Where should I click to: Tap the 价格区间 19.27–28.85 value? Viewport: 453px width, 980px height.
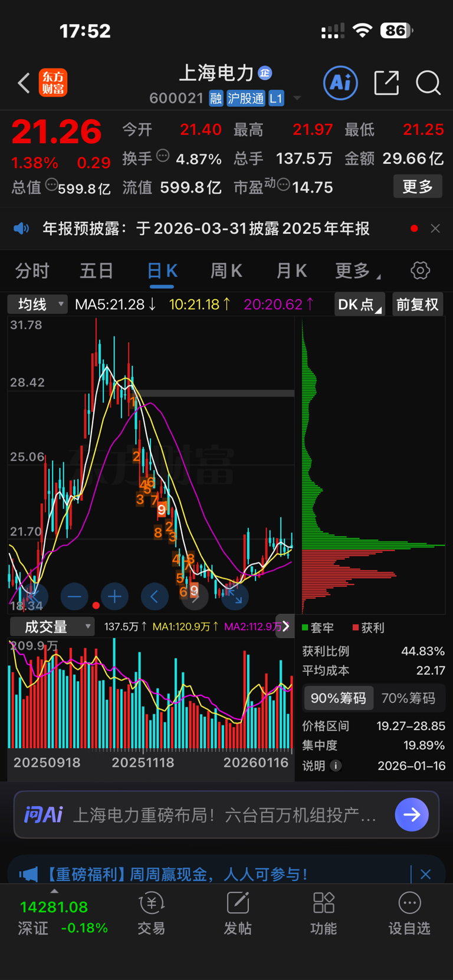(411, 726)
